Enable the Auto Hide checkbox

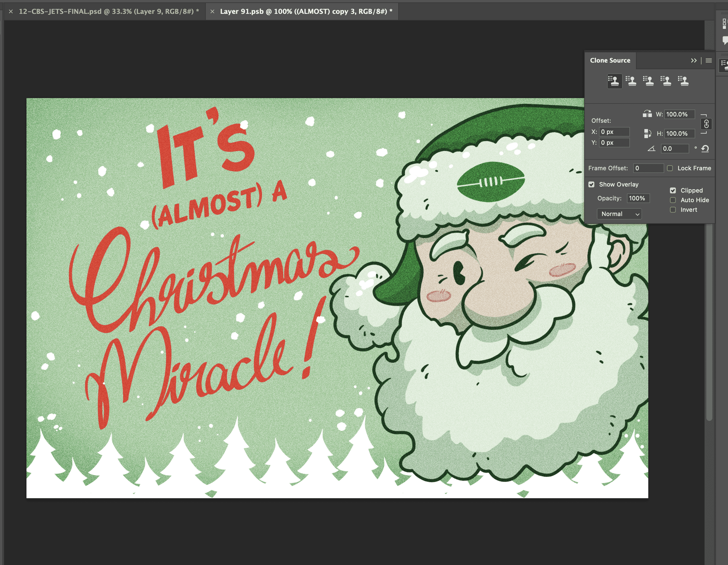click(673, 200)
